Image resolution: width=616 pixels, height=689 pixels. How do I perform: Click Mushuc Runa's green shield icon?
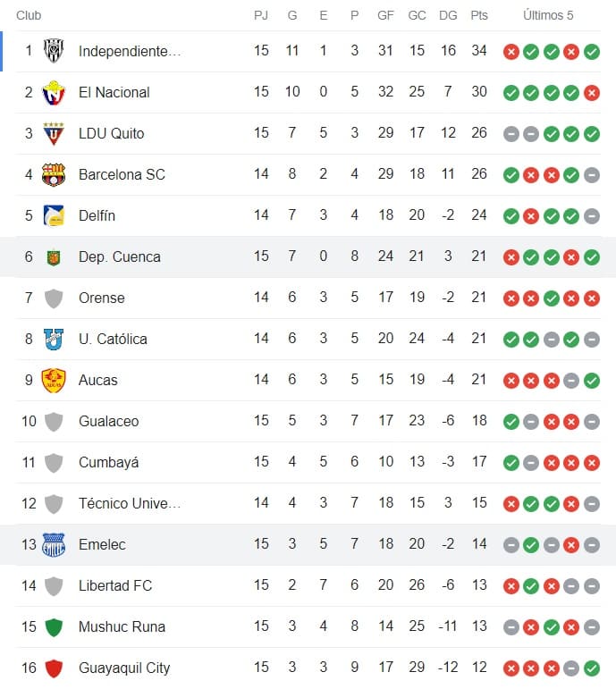[x=54, y=626]
